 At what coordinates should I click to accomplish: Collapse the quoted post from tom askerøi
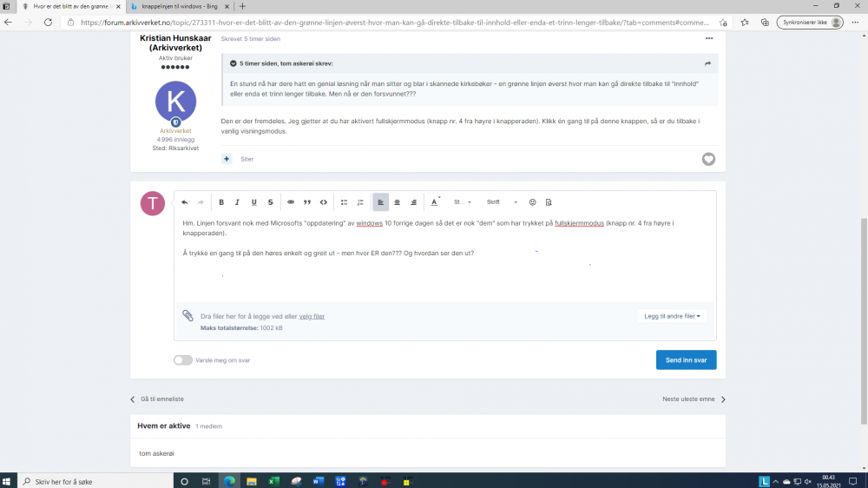click(233, 63)
